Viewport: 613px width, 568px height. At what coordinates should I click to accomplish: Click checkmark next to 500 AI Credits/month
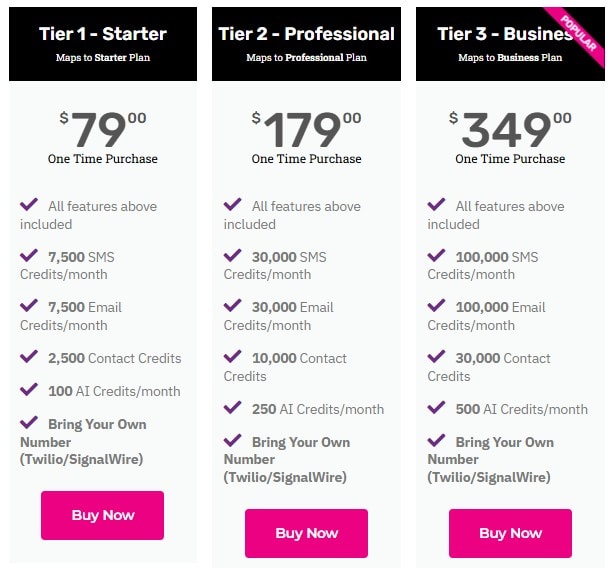coord(437,408)
